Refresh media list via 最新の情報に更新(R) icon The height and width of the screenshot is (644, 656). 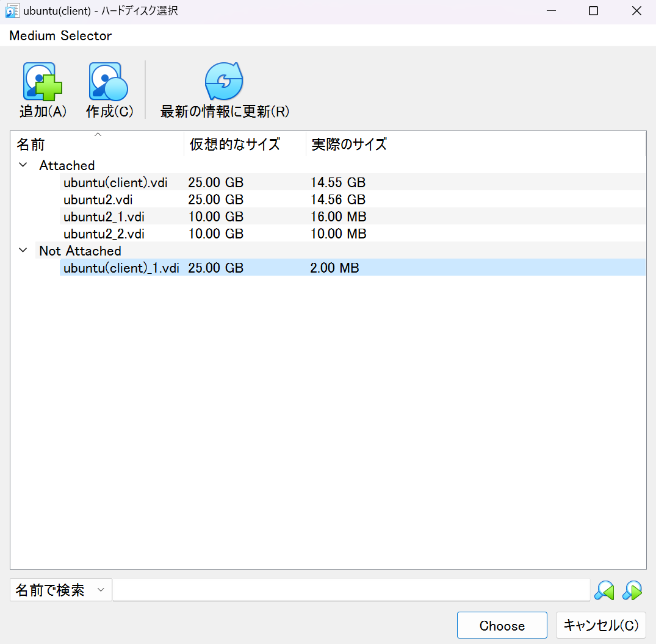click(x=223, y=88)
